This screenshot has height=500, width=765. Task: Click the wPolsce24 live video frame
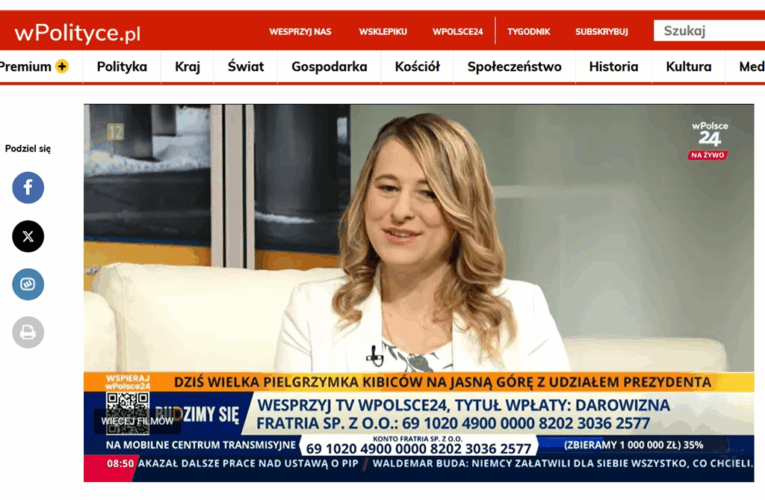[x=419, y=293]
